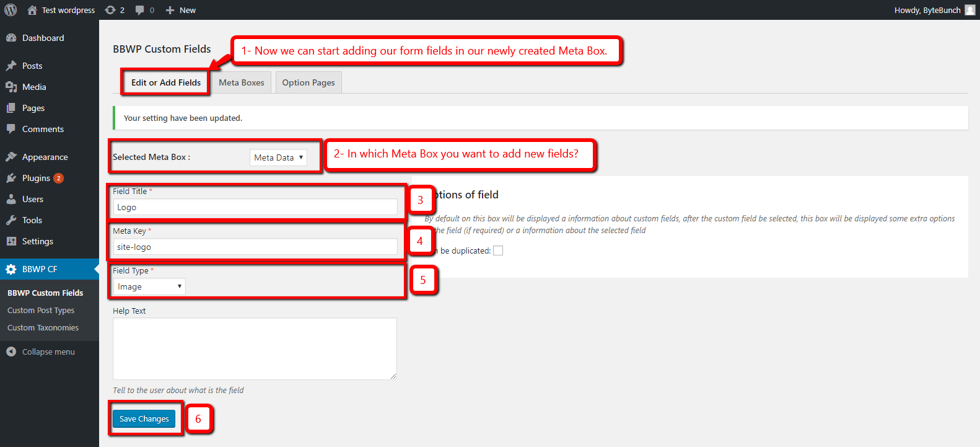Screen dimensions: 980x447
Task: Click the Field Type label
Action: click(x=131, y=270)
